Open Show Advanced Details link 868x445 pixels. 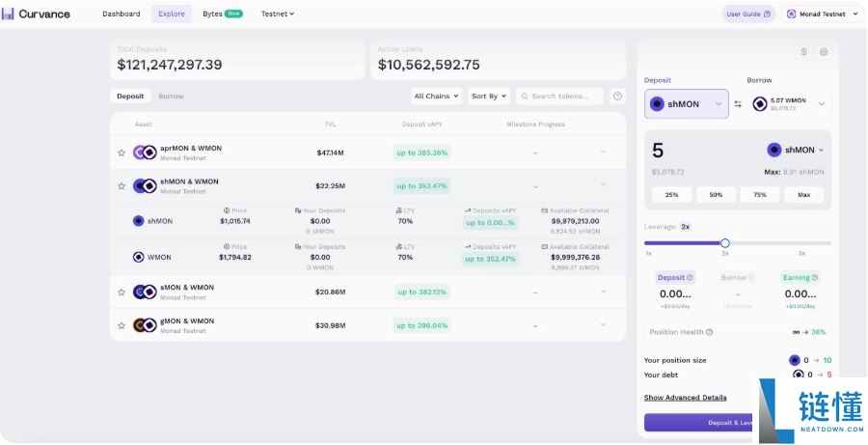[685, 398]
